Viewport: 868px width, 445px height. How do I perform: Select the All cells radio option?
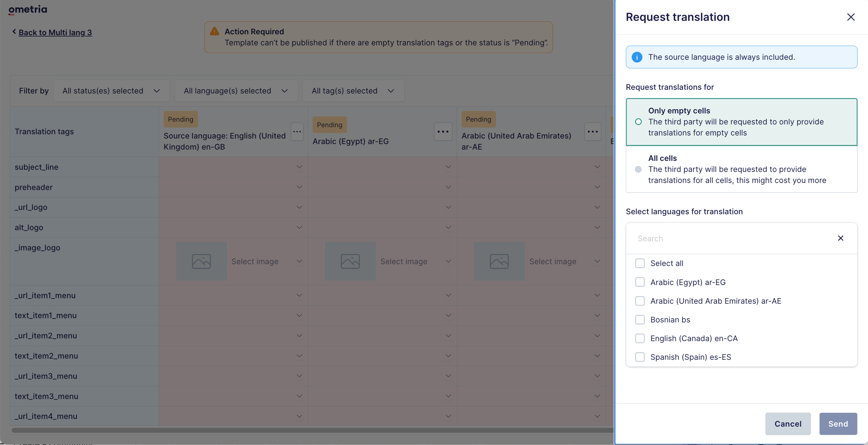tap(638, 169)
